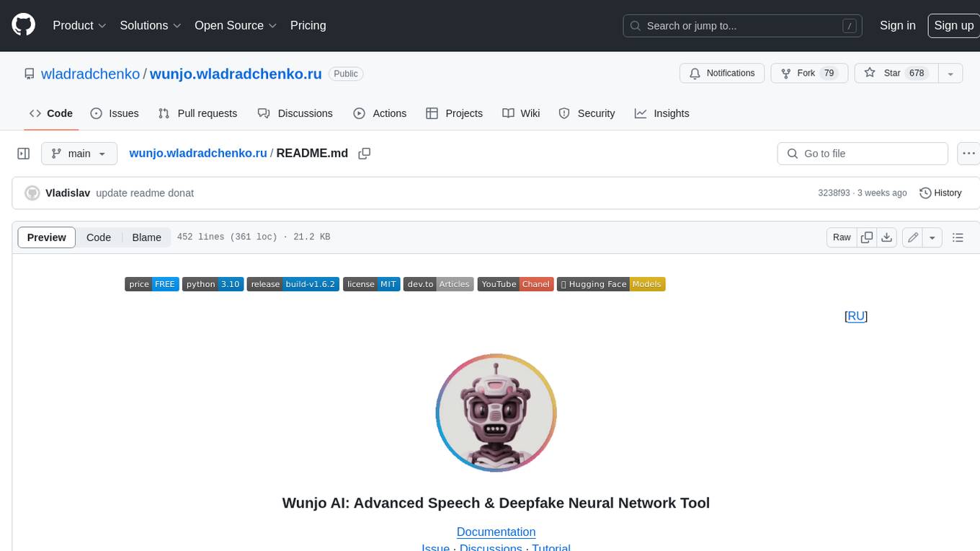Click the dev.to Articles badge
980x551 pixels.
tap(438, 284)
